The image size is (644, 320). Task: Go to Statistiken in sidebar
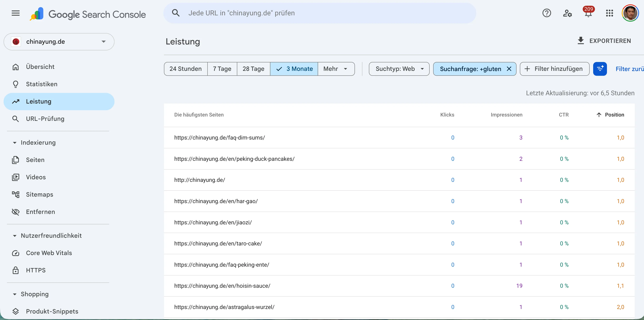click(59, 84)
